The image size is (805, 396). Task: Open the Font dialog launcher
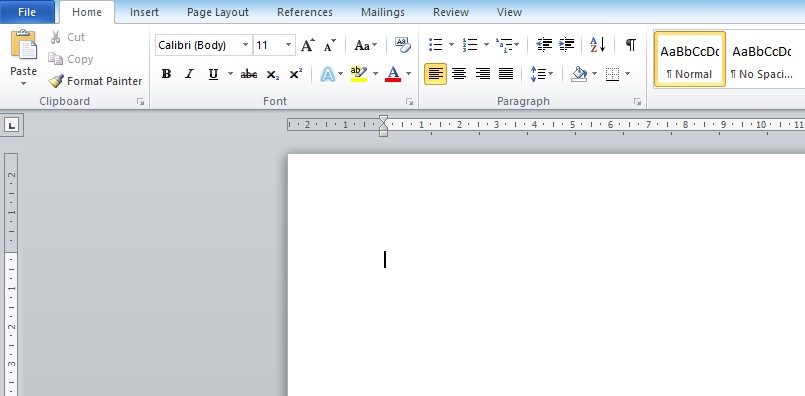click(x=409, y=102)
